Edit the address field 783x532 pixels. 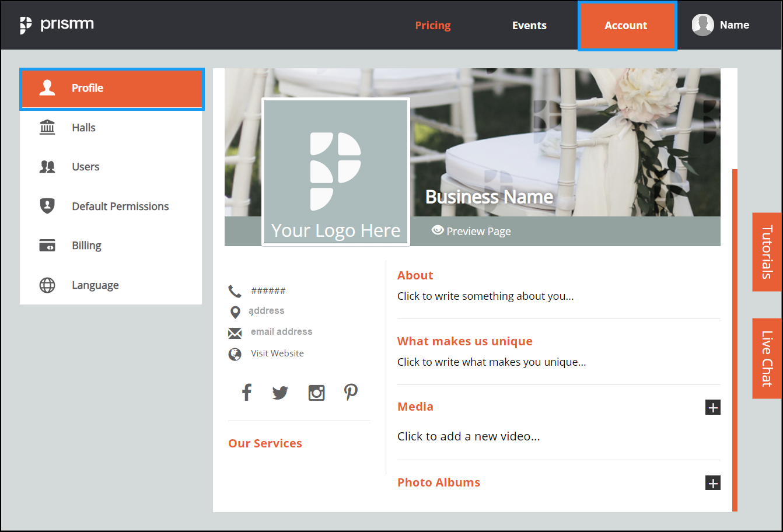click(267, 311)
